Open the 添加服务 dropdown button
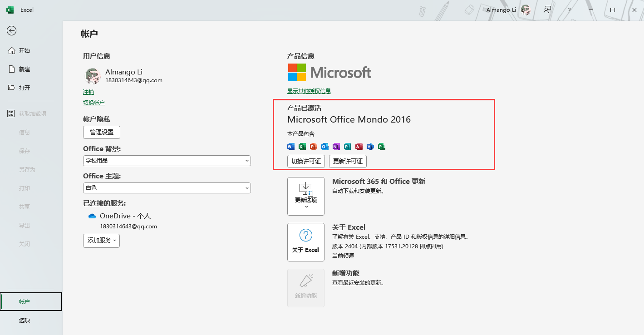The image size is (644, 335). tap(101, 241)
